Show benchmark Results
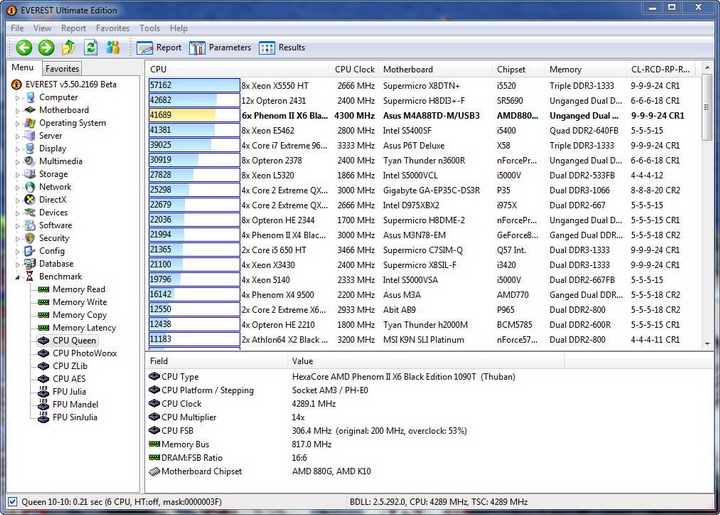 [282, 48]
